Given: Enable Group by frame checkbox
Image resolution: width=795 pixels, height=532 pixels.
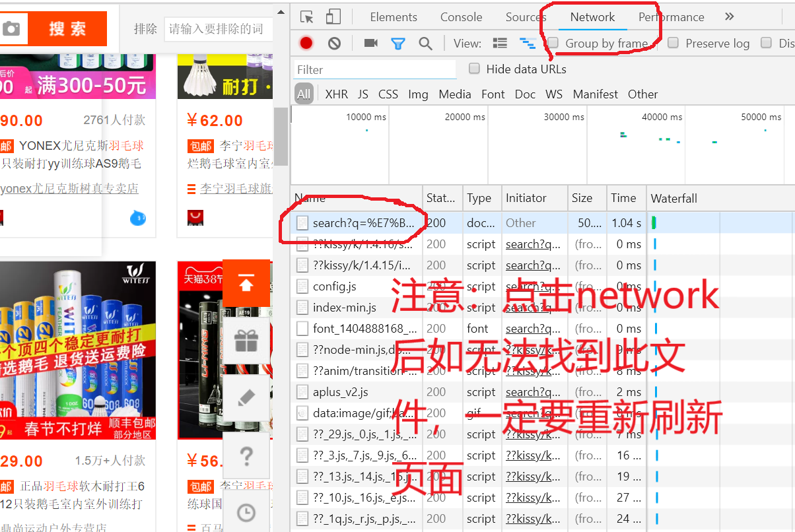Looking at the screenshot, I should pyautogui.click(x=553, y=43).
